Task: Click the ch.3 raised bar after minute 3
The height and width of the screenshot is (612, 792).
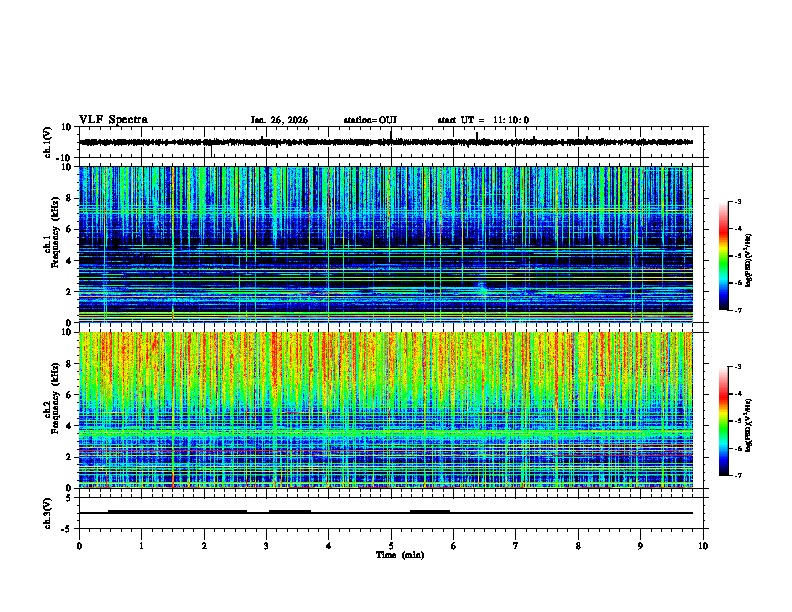Action: coord(290,512)
